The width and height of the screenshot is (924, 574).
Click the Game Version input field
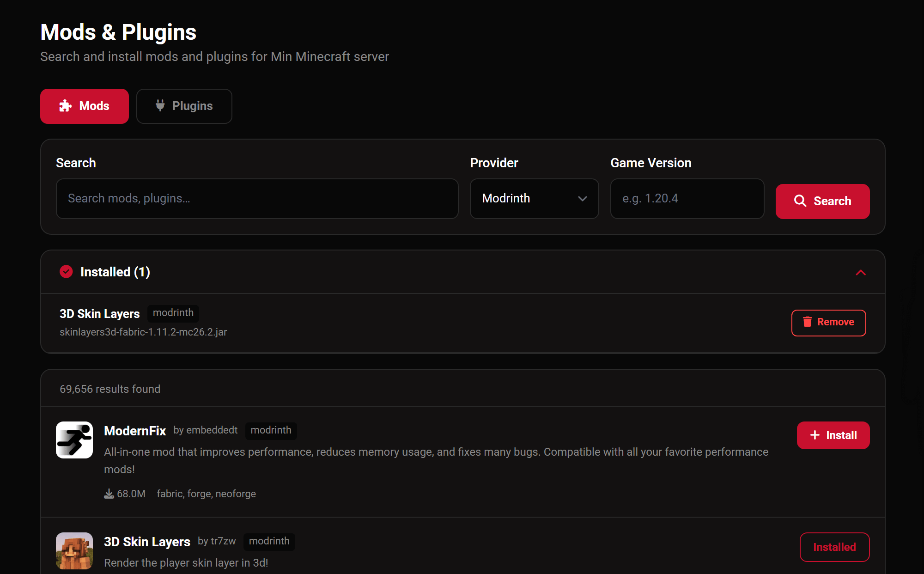pos(687,199)
